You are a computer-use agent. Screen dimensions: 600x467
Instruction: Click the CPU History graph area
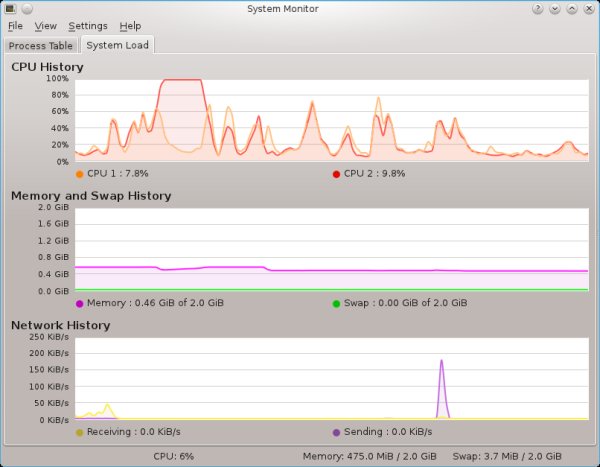[332, 120]
